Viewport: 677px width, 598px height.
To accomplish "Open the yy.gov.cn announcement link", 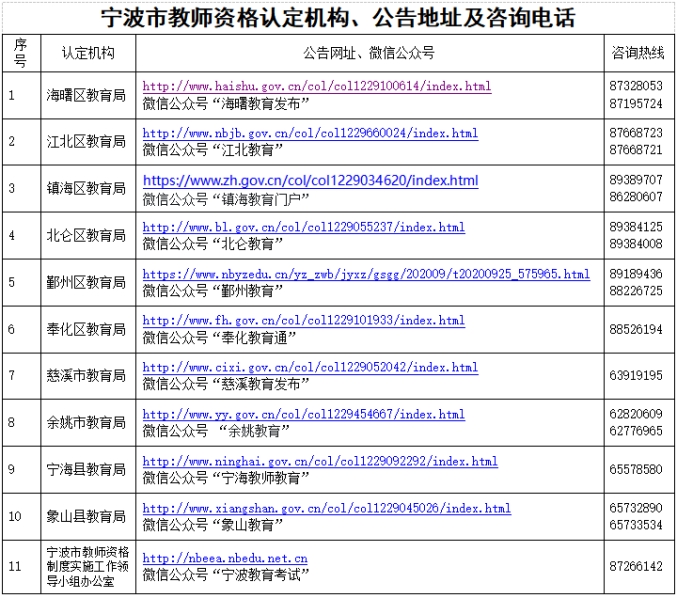I will (304, 414).
